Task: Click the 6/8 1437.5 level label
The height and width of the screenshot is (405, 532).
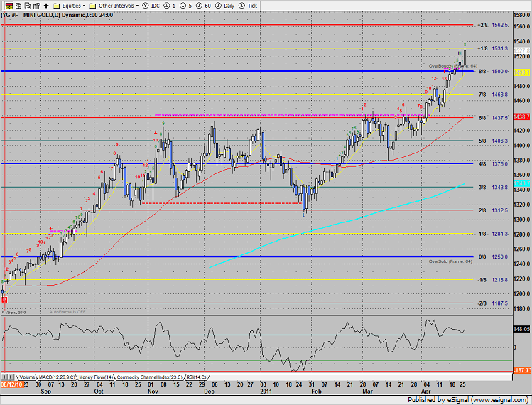Action: tap(494, 118)
